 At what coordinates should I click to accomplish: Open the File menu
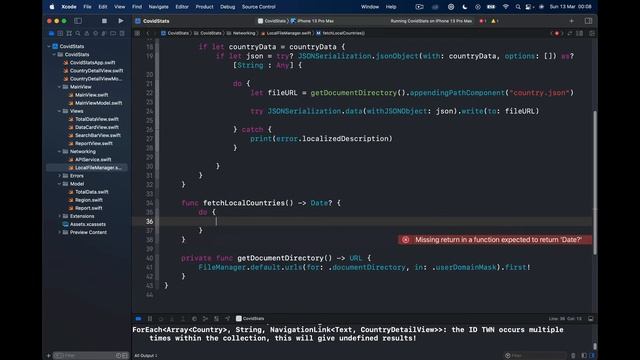[x=87, y=7]
